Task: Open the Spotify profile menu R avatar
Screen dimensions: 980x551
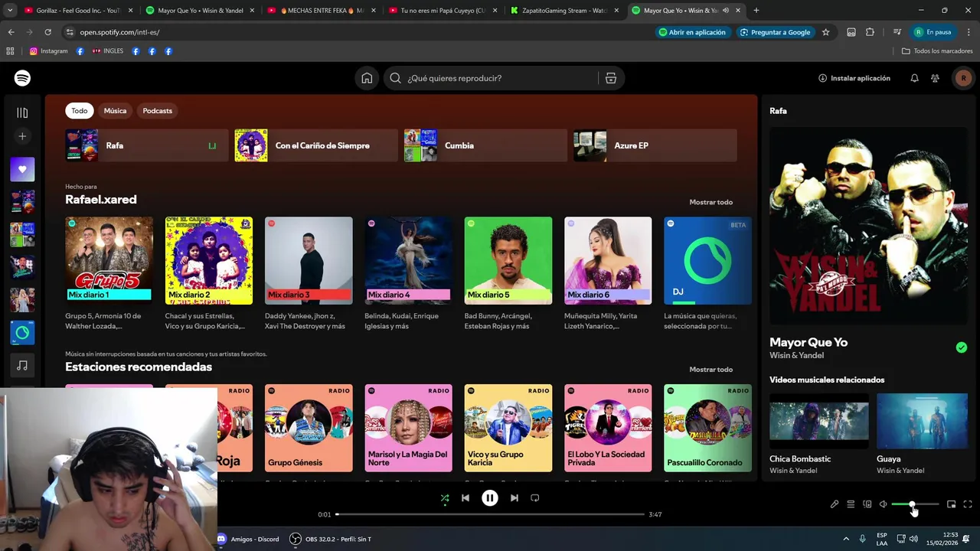Action: (963, 78)
